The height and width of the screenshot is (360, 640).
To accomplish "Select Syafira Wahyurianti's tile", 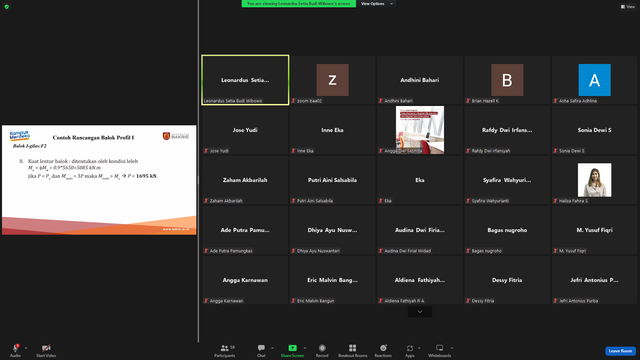I will (507, 180).
